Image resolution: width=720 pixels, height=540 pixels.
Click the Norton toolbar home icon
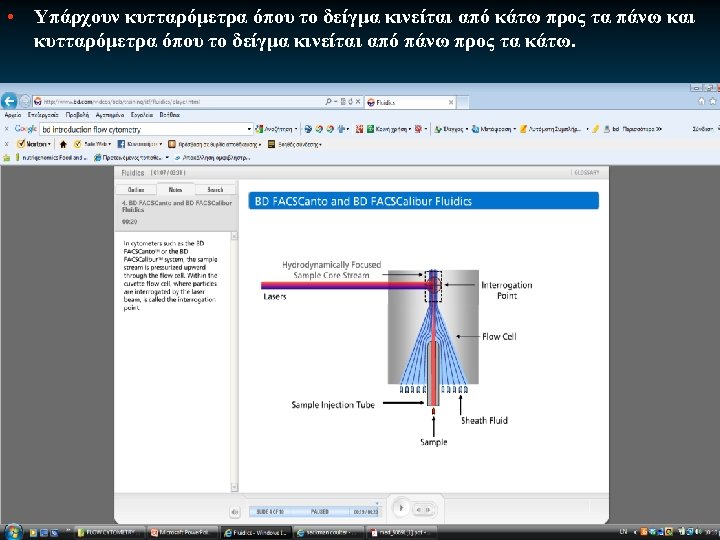(x=63, y=144)
